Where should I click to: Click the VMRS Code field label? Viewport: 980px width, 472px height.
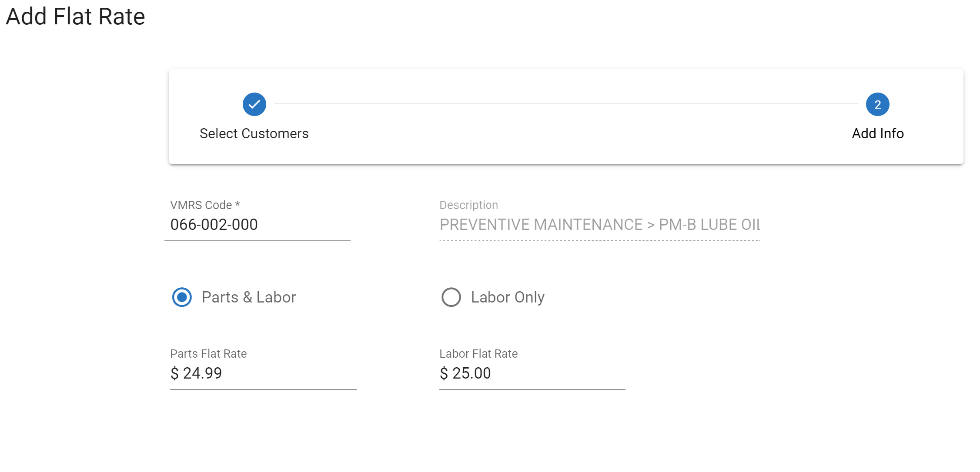click(x=205, y=205)
